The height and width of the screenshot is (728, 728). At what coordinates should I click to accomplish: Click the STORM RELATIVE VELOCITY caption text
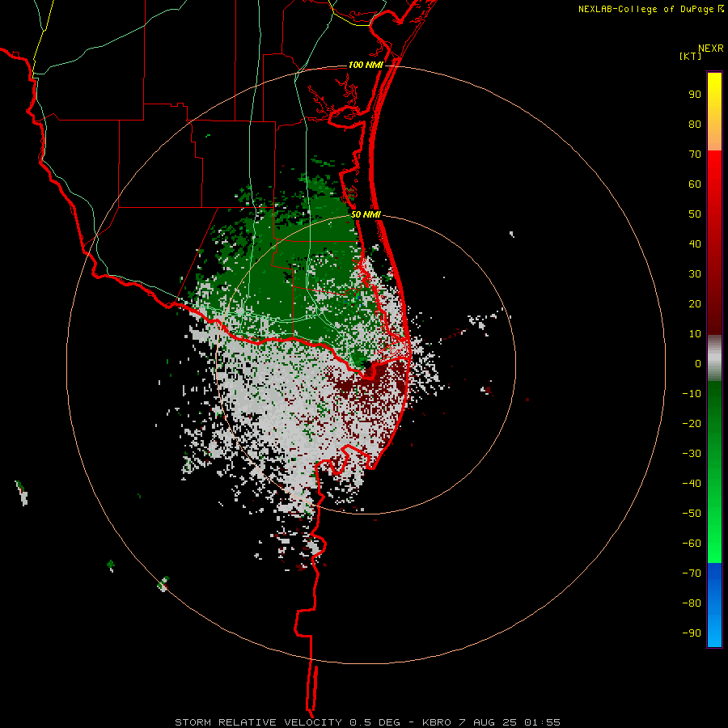tap(258, 722)
